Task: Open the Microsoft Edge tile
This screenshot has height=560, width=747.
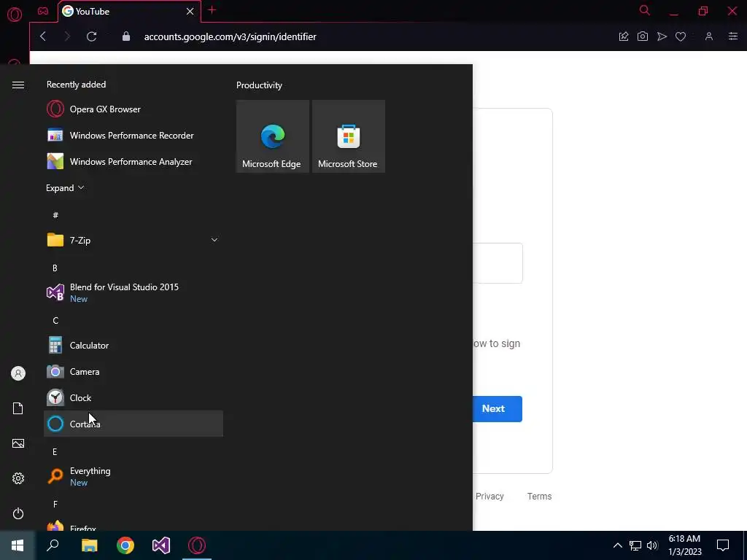Action: 273,136
